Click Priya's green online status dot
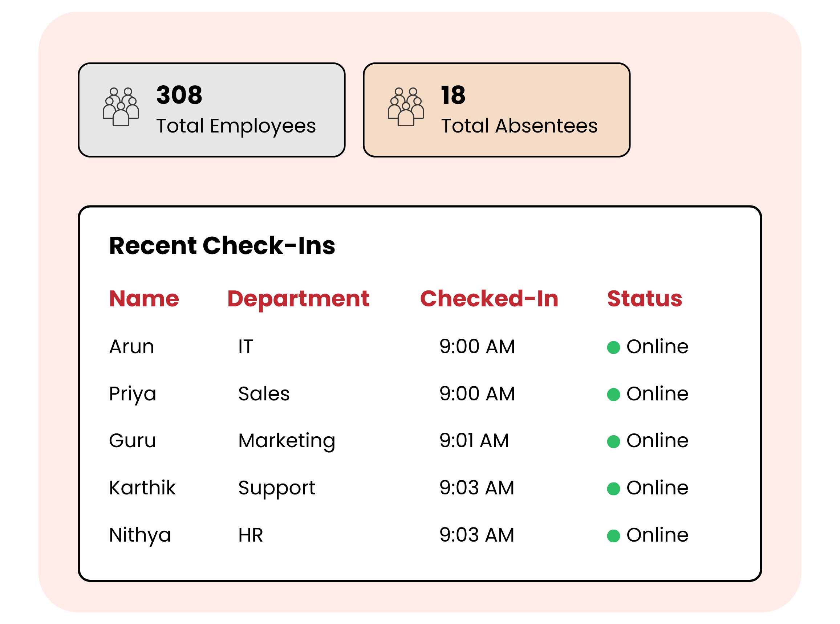 point(613,395)
